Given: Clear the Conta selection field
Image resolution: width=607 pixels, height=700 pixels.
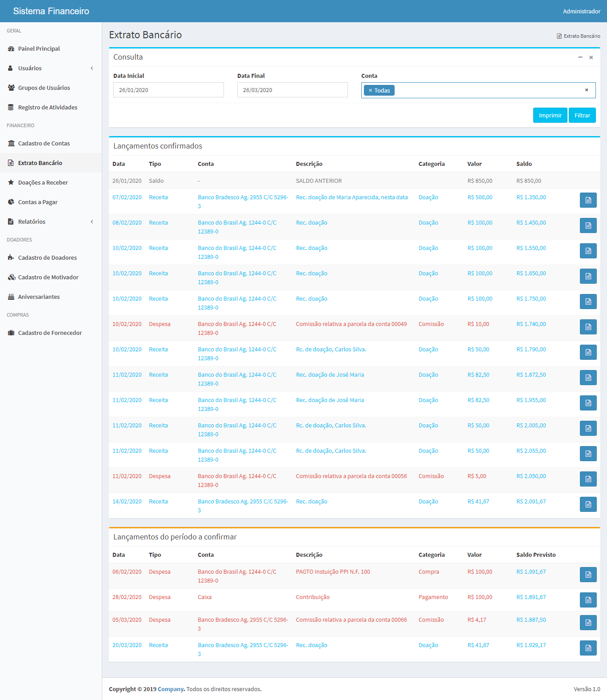Looking at the screenshot, I should (x=586, y=90).
